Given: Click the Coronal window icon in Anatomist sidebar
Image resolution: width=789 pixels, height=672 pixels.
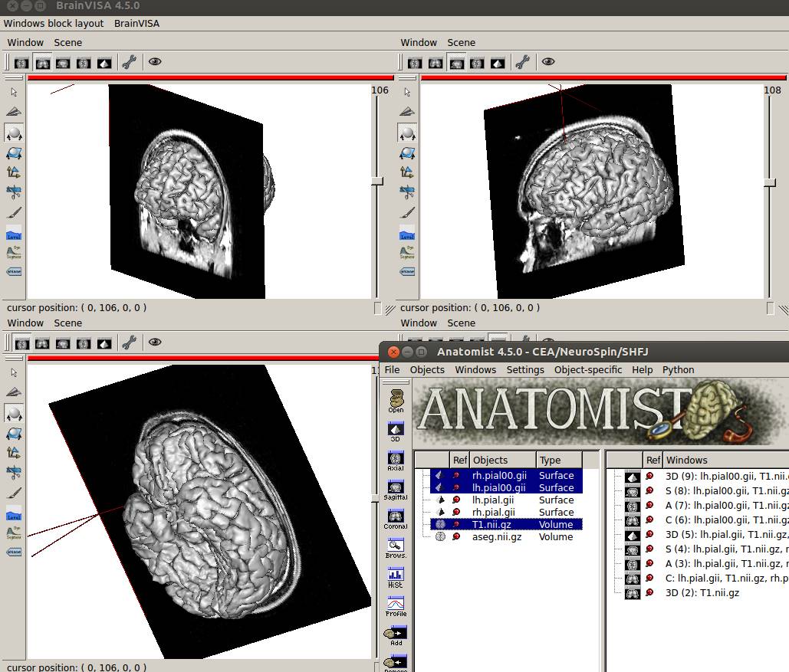Looking at the screenshot, I should (396, 516).
